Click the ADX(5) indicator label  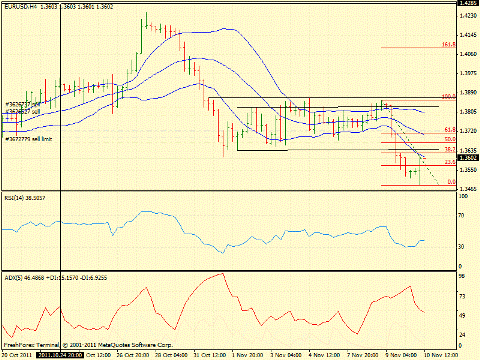coord(56,277)
